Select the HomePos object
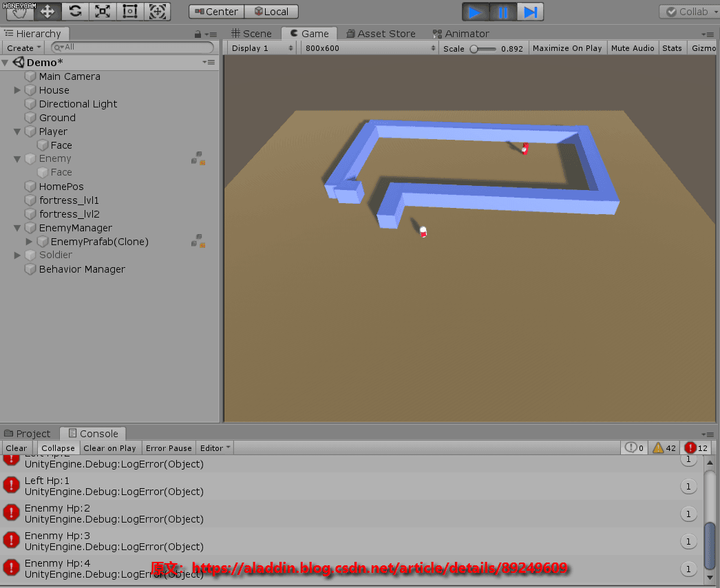 (x=61, y=187)
